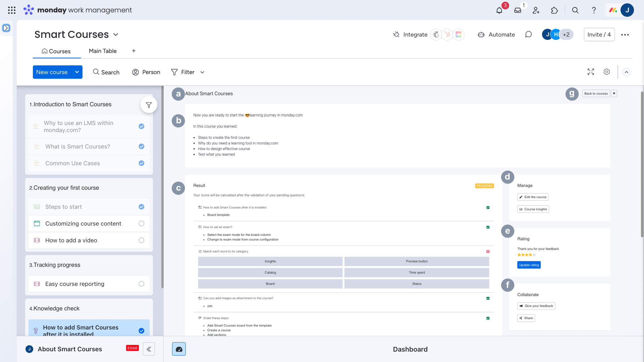
Task: Open the Integrate menu
Action: tap(410, 35)
